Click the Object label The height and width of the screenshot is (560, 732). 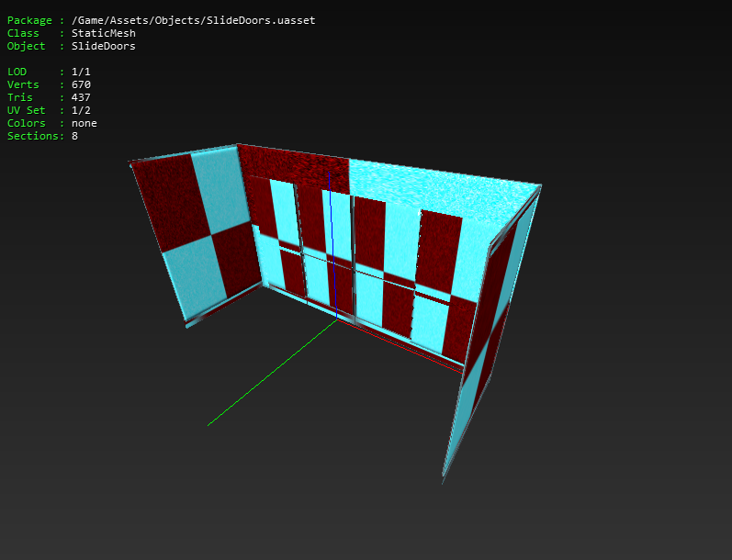click(26, 46)
